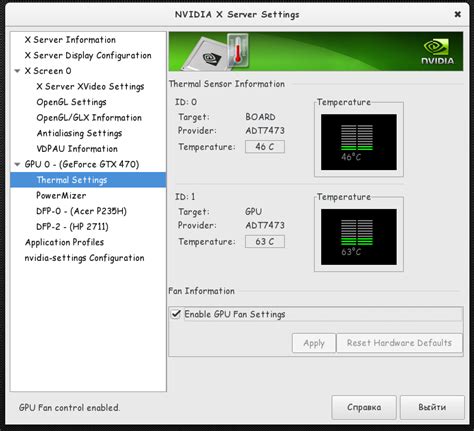This screenshot has width=474, height=431.
Task: Uncheck Enable GPU Fan Settings checkbox
Action: click(x=175, y=314)
